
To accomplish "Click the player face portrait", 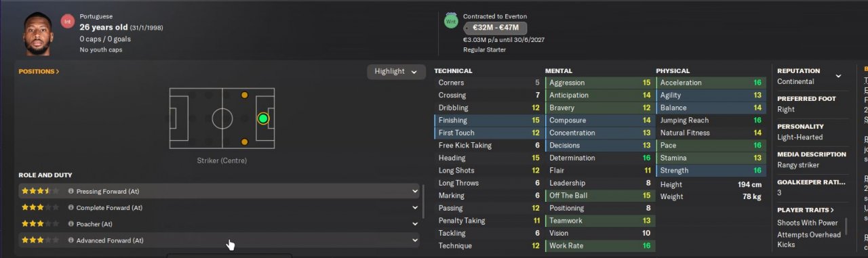I will point(38,35).
